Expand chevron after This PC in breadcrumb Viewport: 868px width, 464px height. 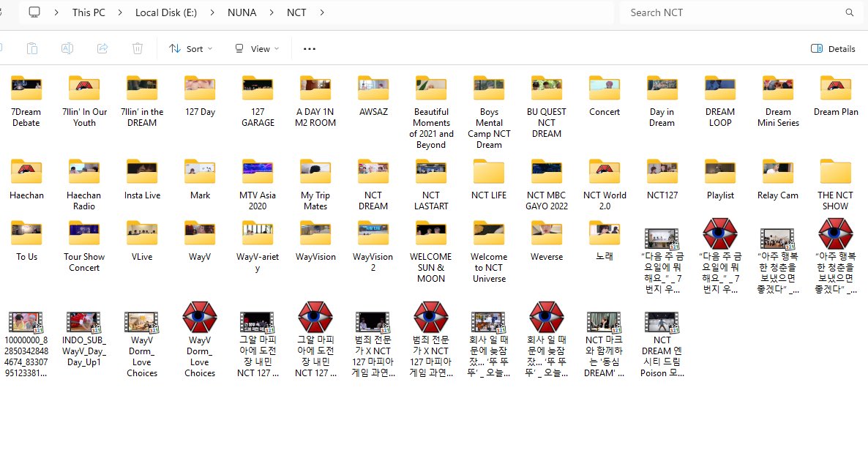[119, 12]
